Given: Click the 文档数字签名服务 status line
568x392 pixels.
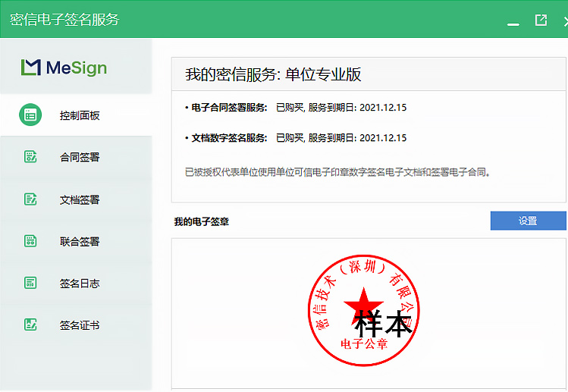Looking at the screenshot, I should pos(296,138).
